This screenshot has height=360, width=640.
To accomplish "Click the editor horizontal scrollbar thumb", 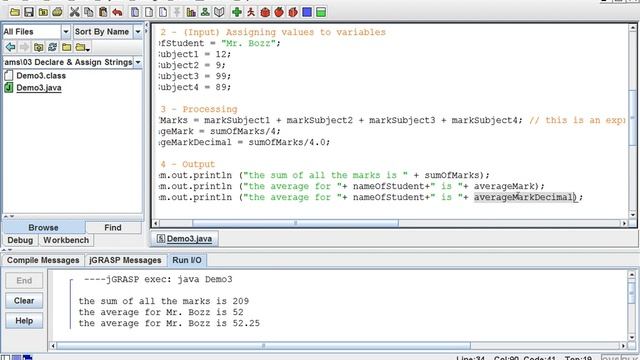I will point(295,223).
